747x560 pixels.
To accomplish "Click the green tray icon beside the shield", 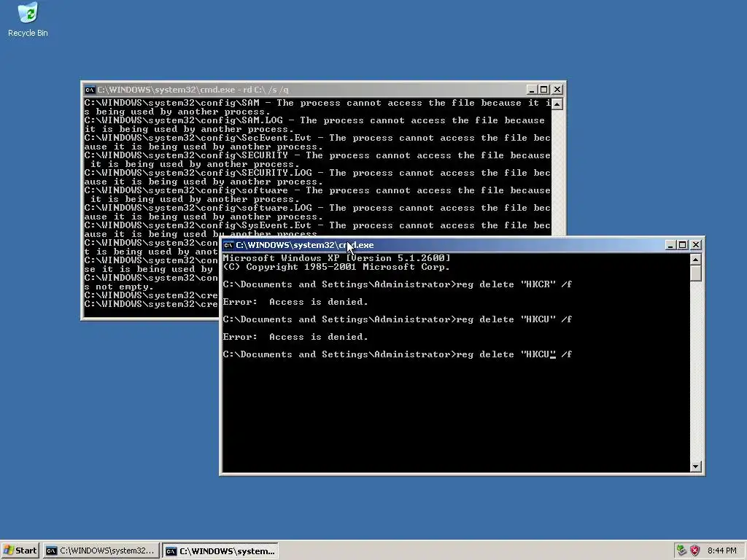I will tap(681, 551).
